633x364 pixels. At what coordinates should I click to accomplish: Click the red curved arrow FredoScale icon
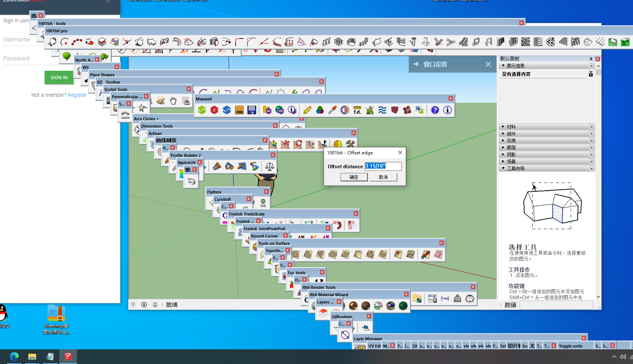(x=338, y=225)
